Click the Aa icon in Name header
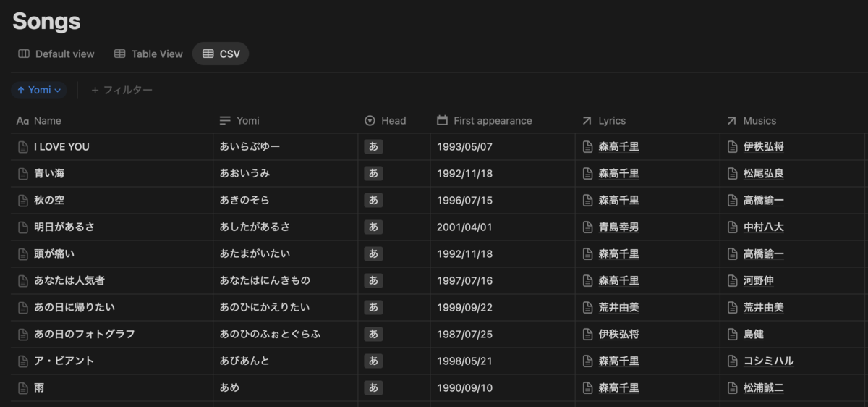Screen dimensions: 868x407 coord(22,121)
